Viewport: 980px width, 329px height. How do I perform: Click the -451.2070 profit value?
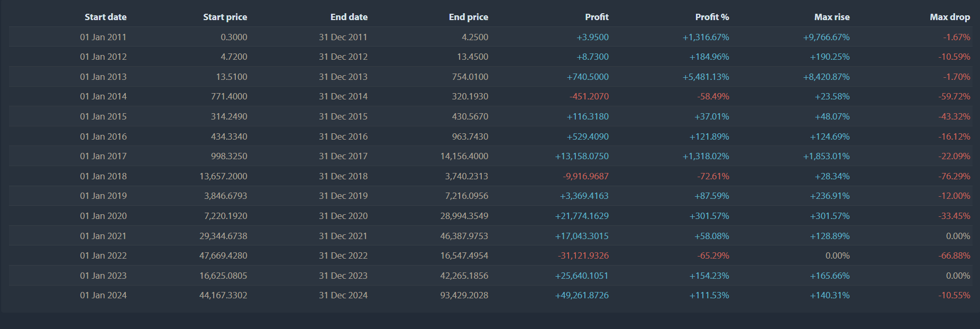(589, 96)
